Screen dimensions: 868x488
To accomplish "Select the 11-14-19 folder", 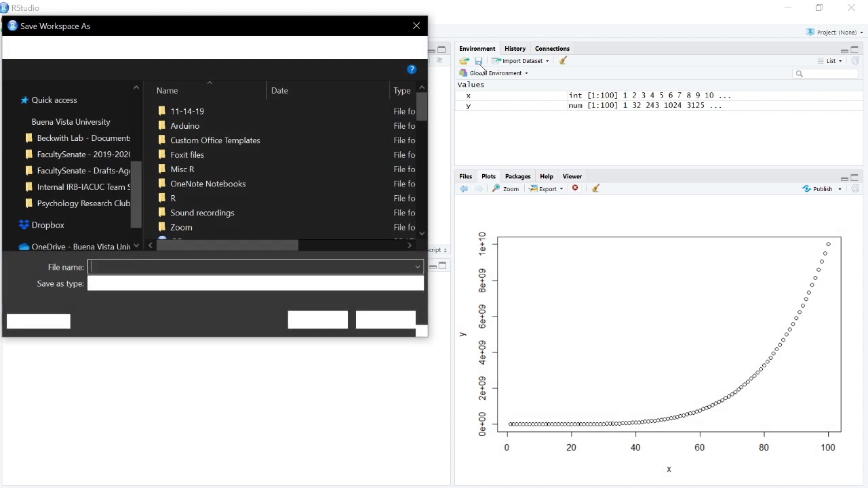I will pos(187,111).
